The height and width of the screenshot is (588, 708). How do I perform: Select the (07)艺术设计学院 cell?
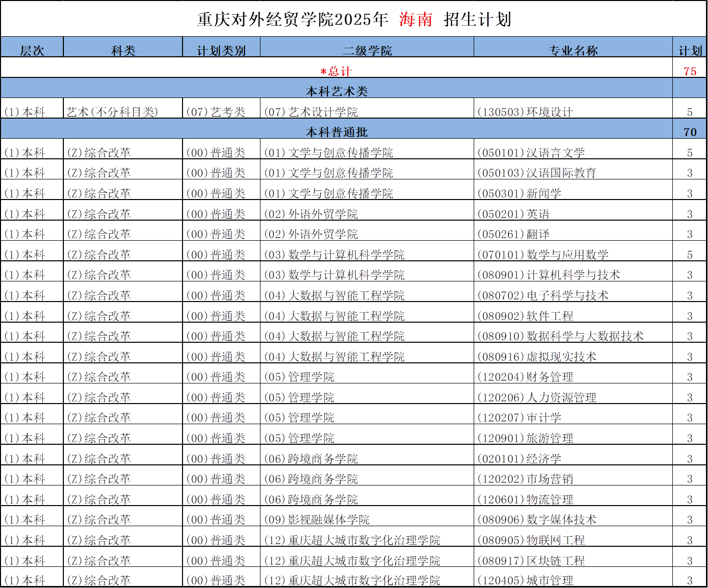coord(311,112)
